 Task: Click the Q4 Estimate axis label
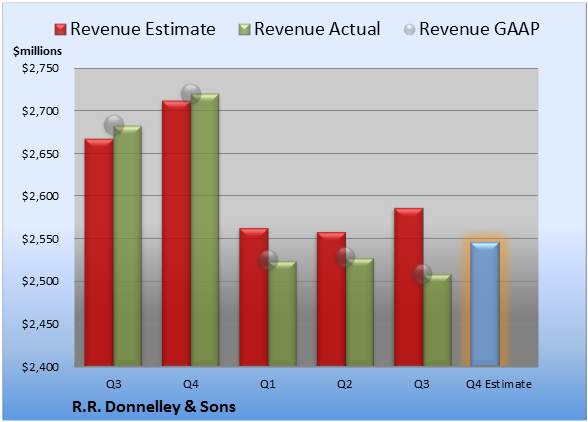click(x=499, y=384)
